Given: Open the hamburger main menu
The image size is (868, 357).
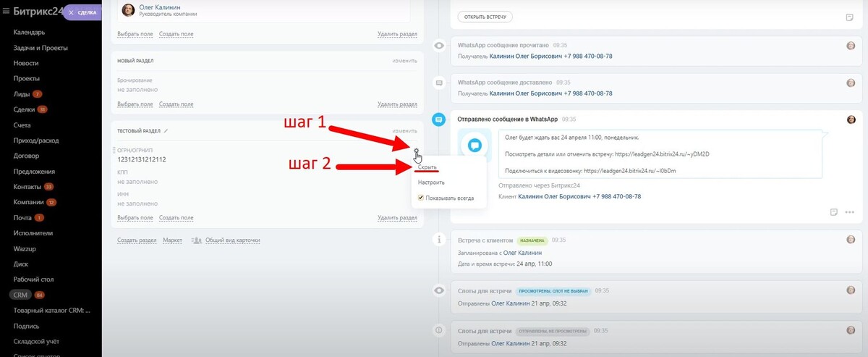Looking at the screenshot, I should click(6, 11).
